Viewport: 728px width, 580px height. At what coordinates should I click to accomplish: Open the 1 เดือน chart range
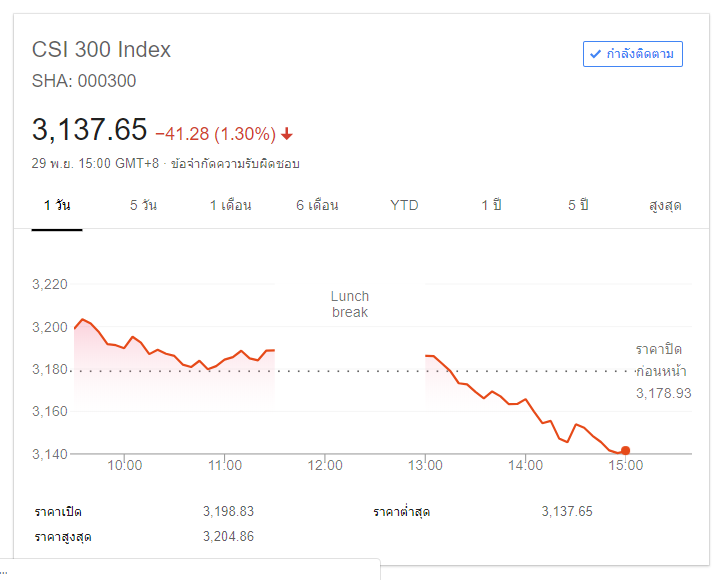(x=231, y=205)
